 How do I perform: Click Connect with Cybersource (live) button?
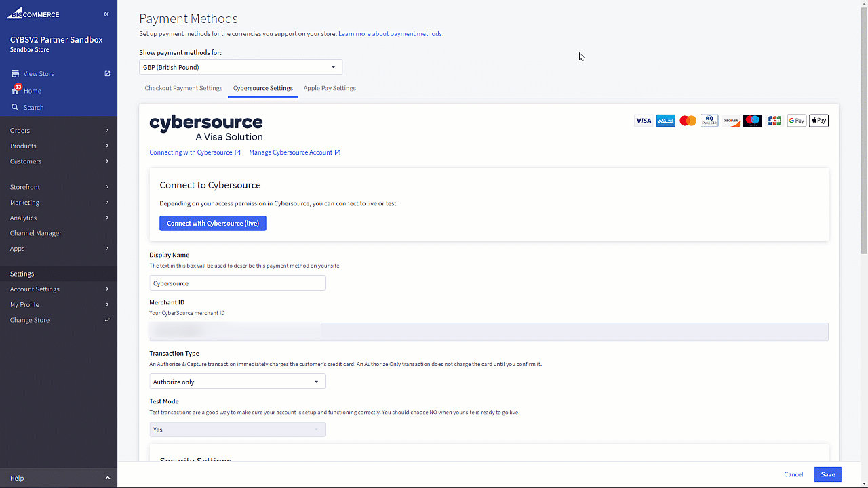click(213, 223)
